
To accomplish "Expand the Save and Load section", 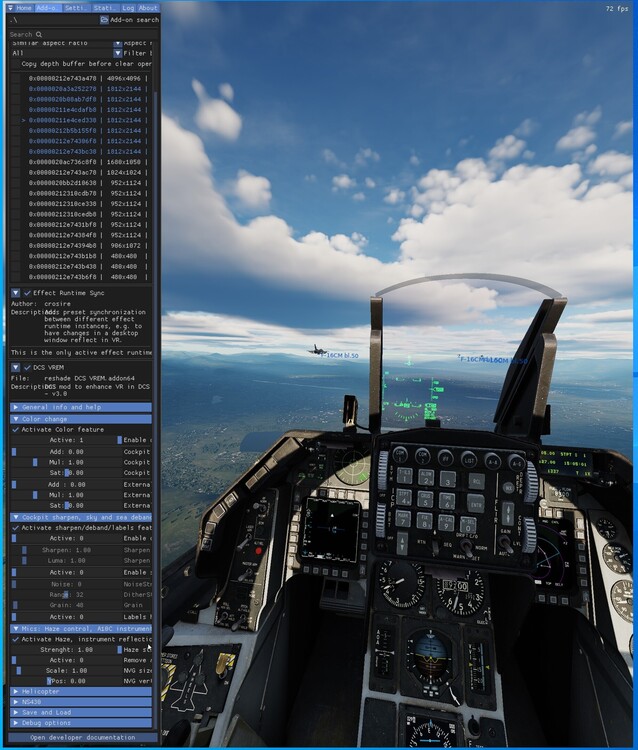I will pos(81,712).
